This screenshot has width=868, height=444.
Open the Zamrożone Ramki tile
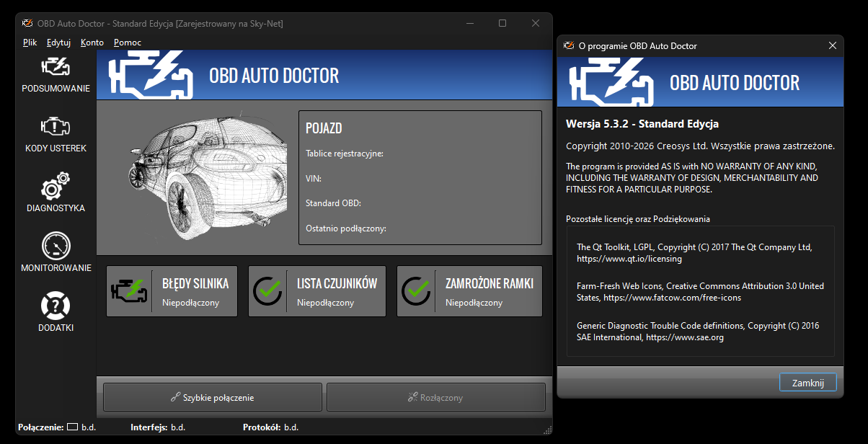469,291
